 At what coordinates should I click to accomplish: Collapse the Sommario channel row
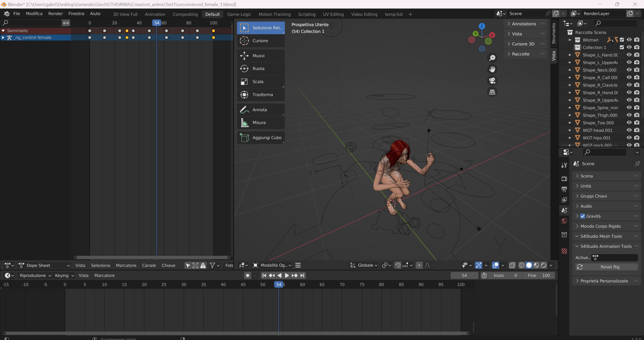coord(3,30)
